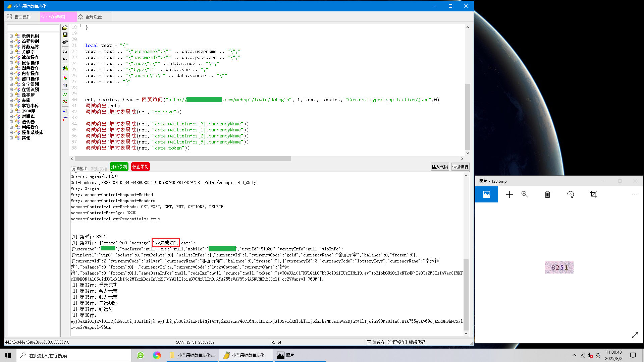The image size is (644, 362).
Task: Expand the 鼠标操作 tree node
Action: pyautogui.click(x=11, y=63)
